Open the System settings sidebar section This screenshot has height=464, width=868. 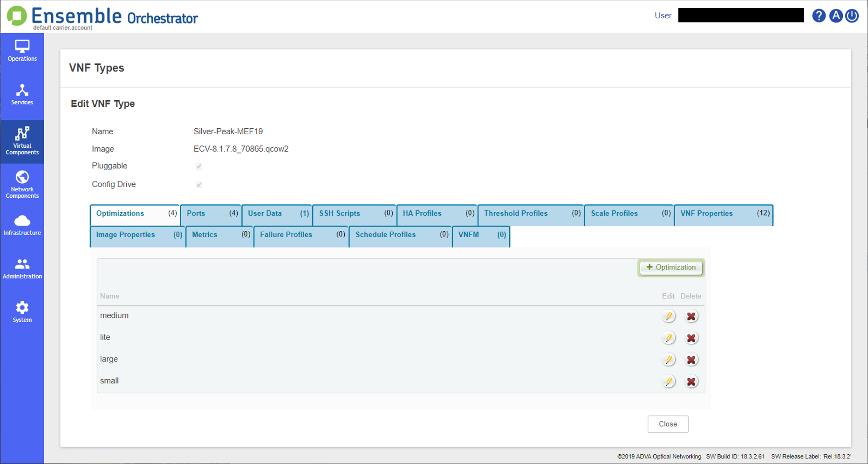tap(22, 312)
